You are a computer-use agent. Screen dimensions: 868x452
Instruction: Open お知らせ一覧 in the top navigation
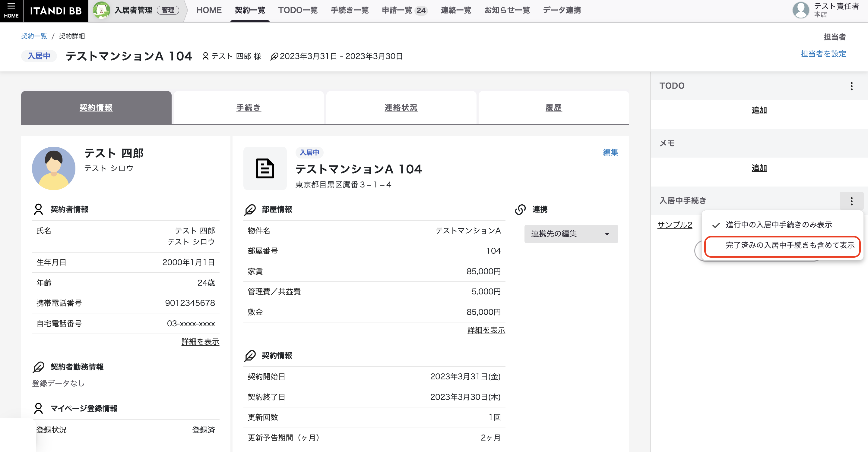pyautogui.click(x=507, y=11)
